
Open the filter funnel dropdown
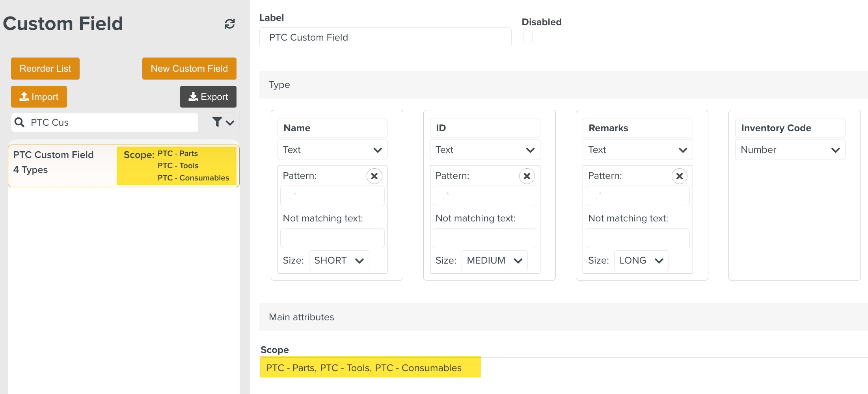click(223, 123)
